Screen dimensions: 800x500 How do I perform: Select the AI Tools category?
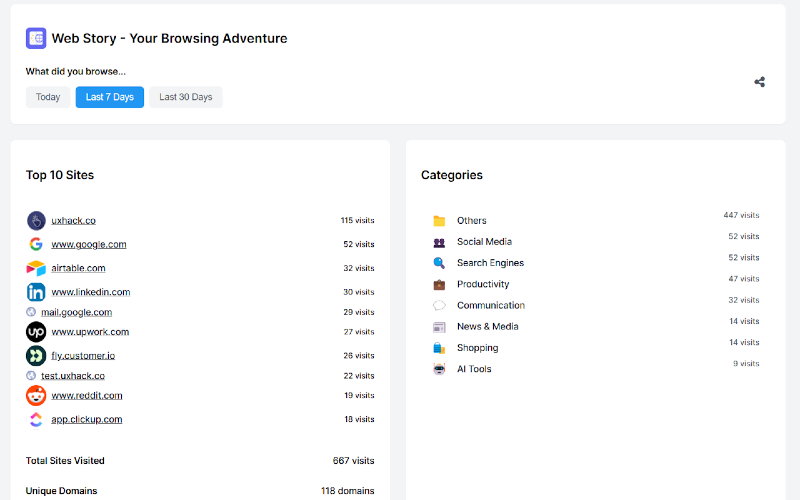tap(474, 369)
